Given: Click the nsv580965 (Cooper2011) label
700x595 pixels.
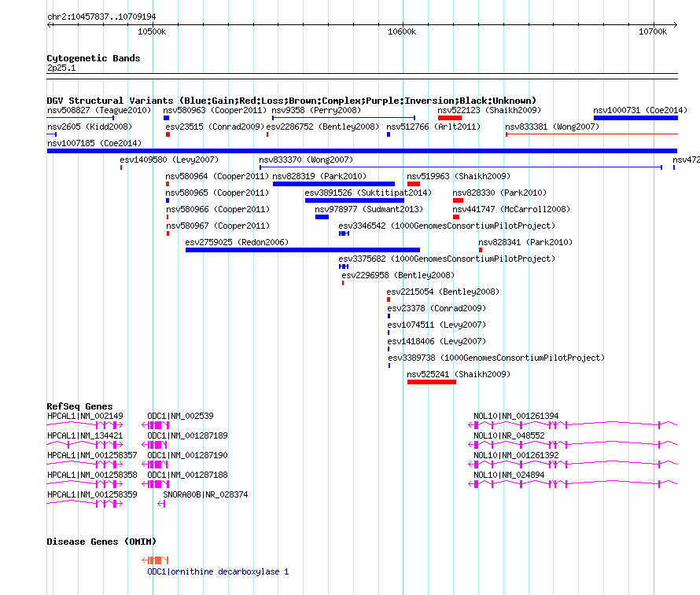Looking at the screenshot, I should tap(217, 193).
